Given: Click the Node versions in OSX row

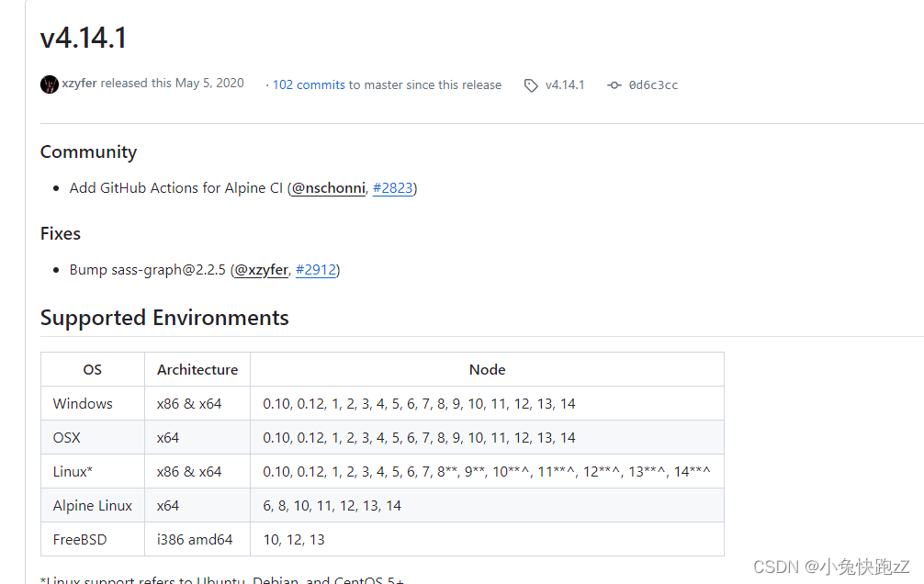Looking at the screenshot, I should pyautogui.click(x=488, y=438).
